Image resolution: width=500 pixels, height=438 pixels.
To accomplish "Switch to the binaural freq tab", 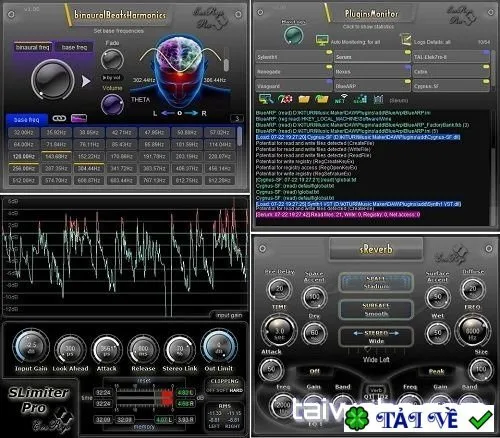I will click(x=33, y=47).
